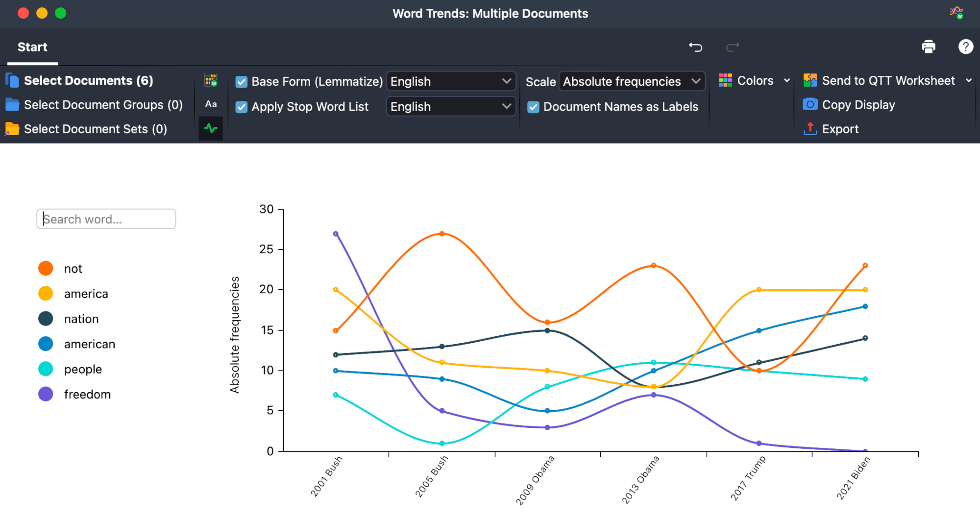Select the green trend line view icon
Image resolution: width=980 pixels, height=515 pixels.
pos(211,129)
